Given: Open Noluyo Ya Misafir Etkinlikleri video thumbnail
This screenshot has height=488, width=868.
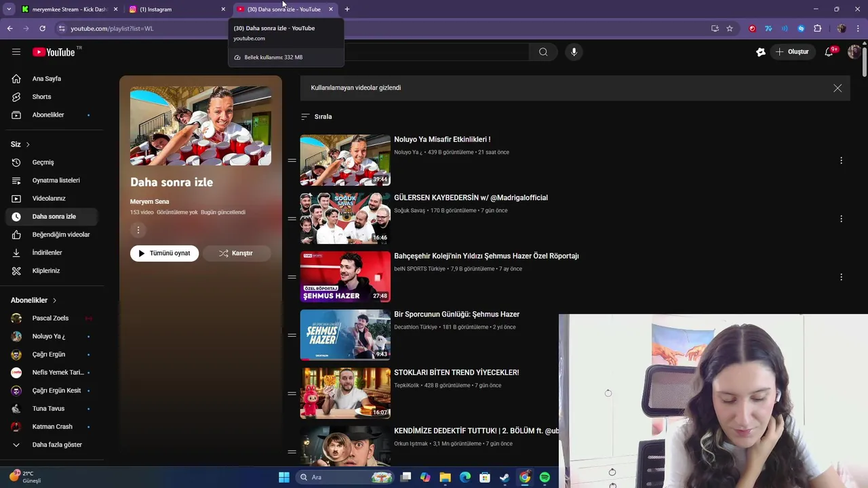Looking at the screenshot, I should tap(345, 160).
